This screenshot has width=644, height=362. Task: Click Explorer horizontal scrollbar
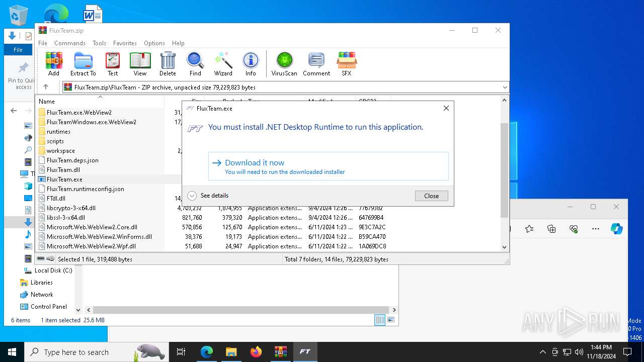coord(241,310)
